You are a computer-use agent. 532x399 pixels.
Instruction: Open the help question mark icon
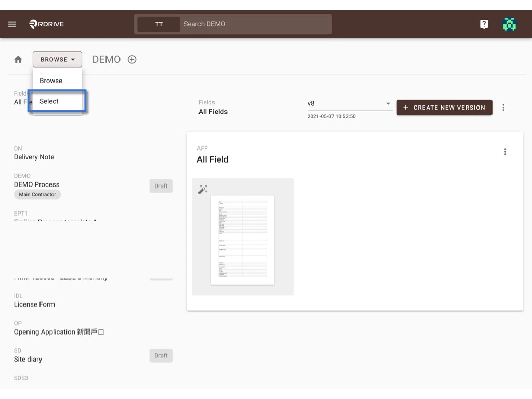[x=484, y=24]
